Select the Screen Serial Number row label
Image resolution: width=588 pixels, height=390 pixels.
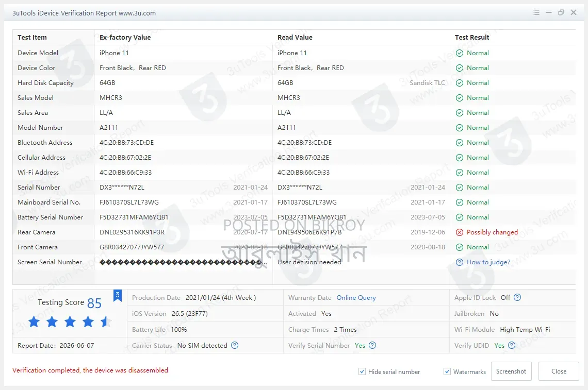pos(50,262)
